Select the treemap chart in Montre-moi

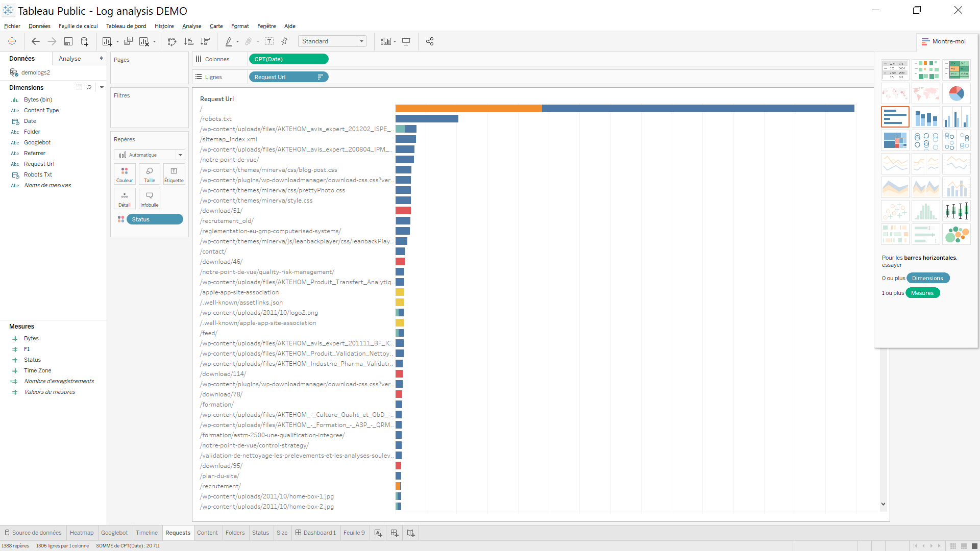pyautogui.click(x=895, y=140)
